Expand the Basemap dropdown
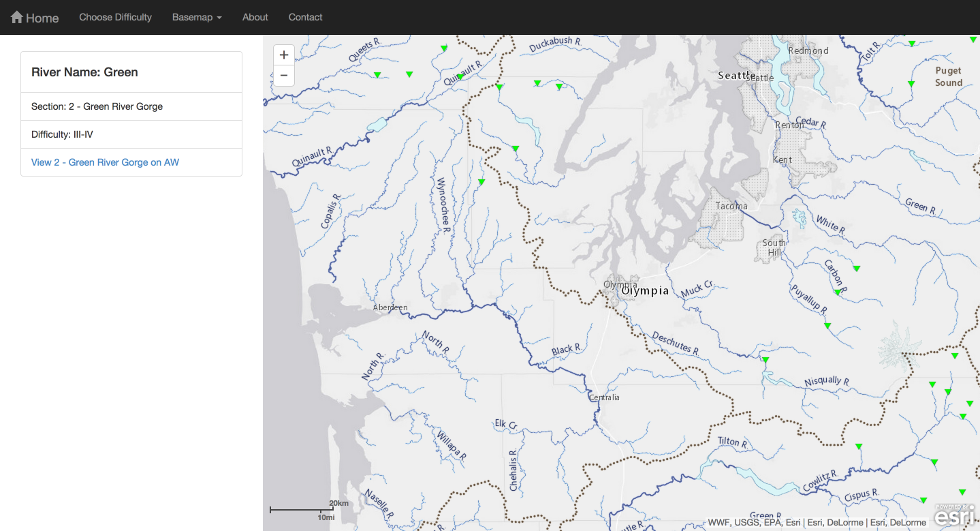 (196, 17)
